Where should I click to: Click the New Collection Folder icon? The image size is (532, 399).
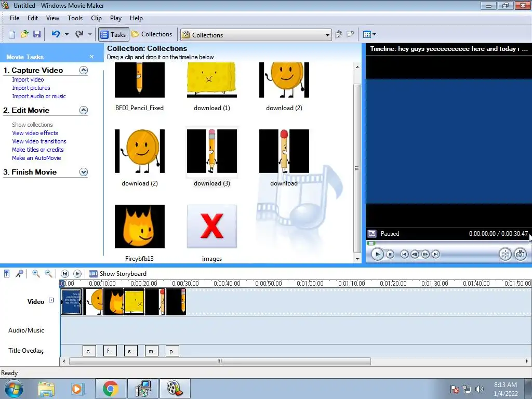(350, 34)
